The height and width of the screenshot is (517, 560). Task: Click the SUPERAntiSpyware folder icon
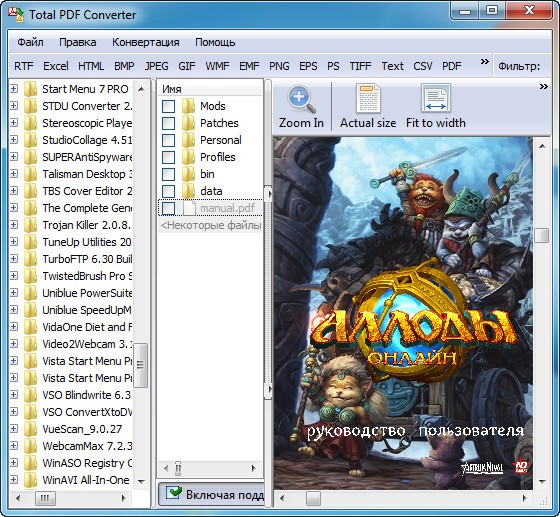click(x=30, y=157)
